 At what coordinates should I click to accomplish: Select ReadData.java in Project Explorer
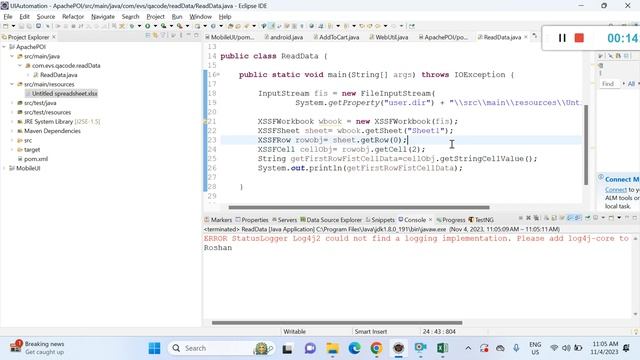pos(55,75)
